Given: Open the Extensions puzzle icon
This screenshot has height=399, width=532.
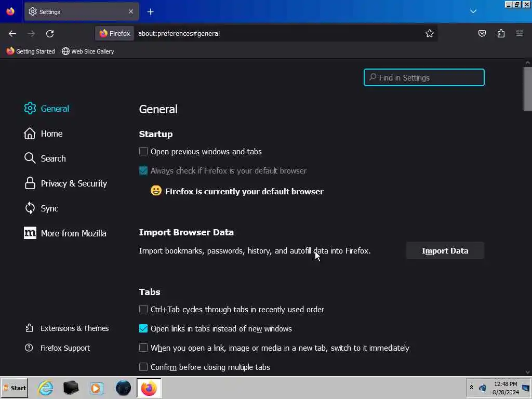Looking at the screenshot, I should [x=501, y=33].
